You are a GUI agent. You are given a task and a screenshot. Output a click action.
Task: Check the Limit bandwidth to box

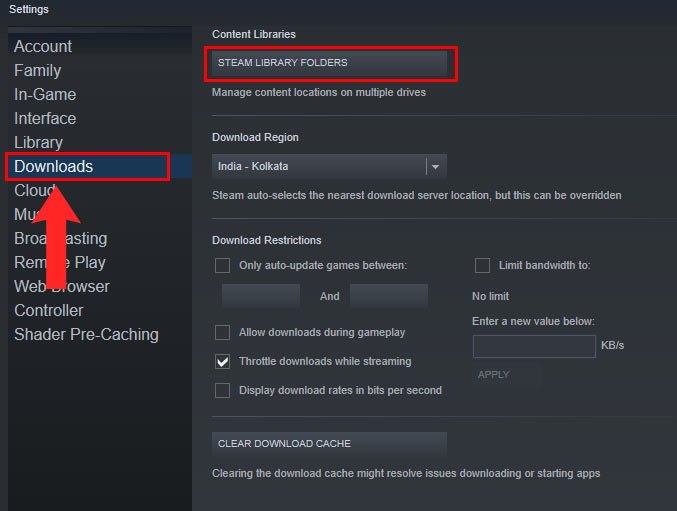482,265
